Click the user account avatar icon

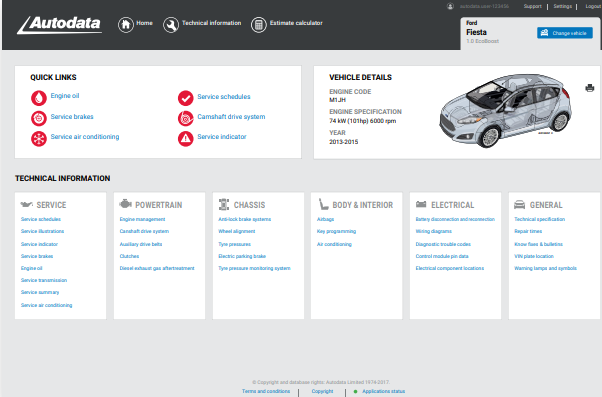click(450, 6)
